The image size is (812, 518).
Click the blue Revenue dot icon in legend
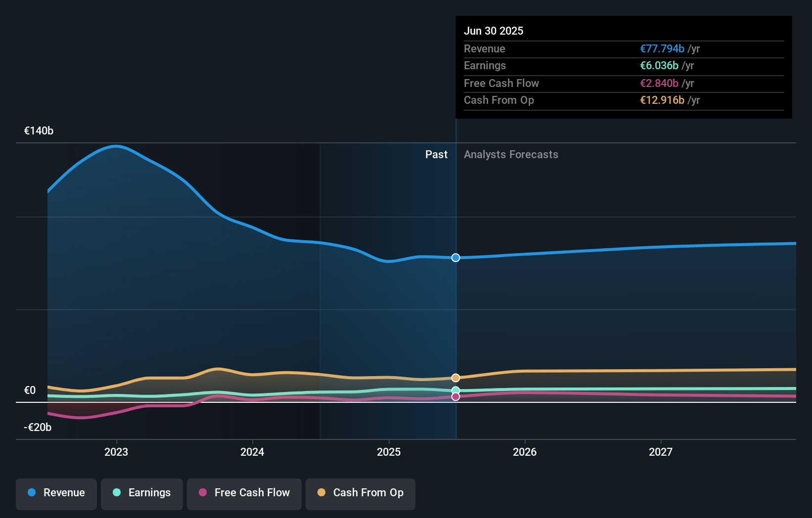tap(31, 493)
